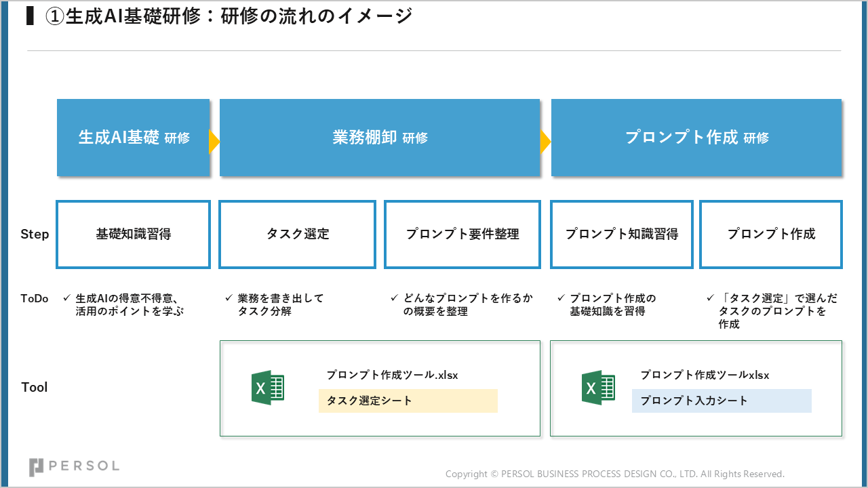Click yellow arrow after 業務棚卸 研修 box

coord(545,142)
